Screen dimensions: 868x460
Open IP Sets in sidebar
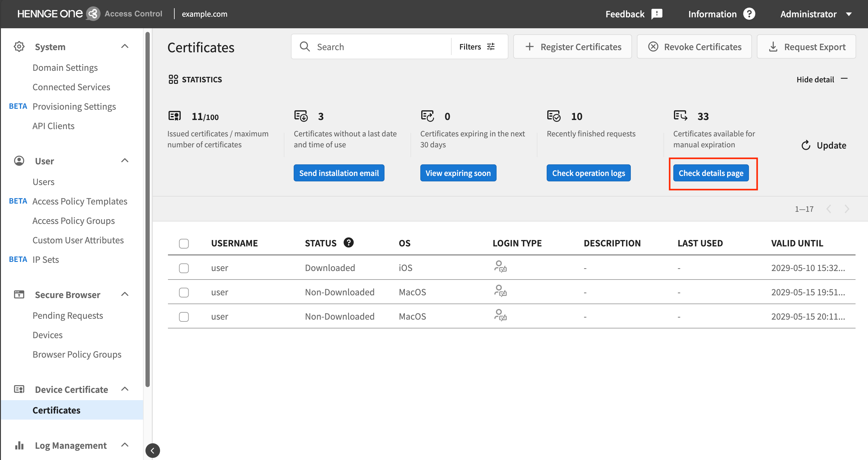coord(46,259)
